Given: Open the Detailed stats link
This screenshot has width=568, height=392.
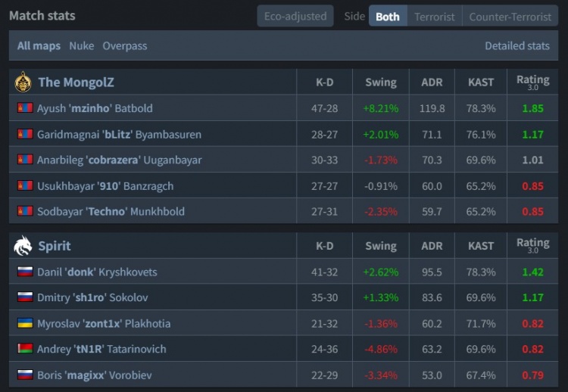Looking at the screenshot, I should tap(517, 45).
